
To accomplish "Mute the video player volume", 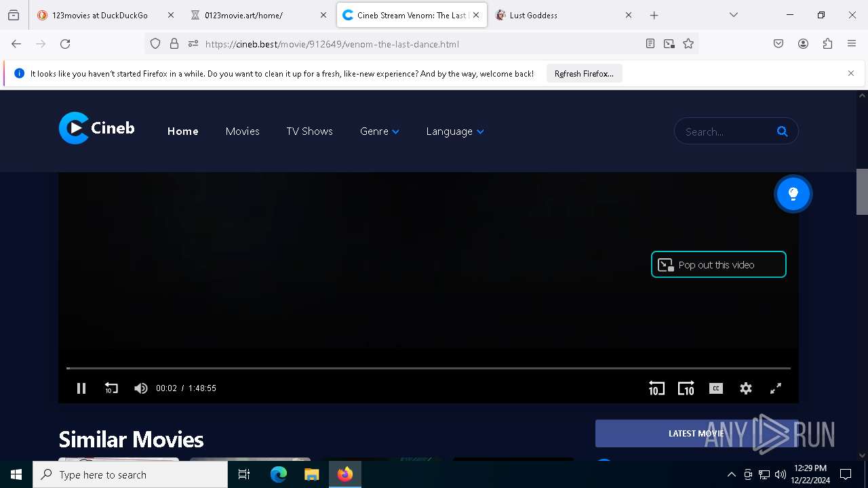I will click(x=141, y=388).
